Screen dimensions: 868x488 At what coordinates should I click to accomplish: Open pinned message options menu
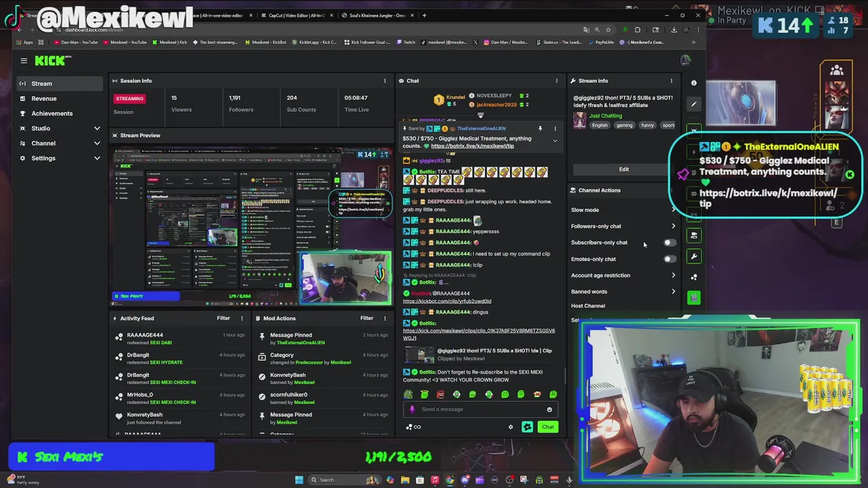555,128
